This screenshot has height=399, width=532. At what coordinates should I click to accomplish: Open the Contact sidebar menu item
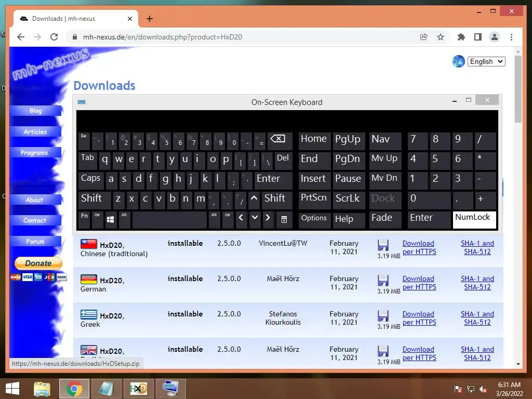click(x=36, y=220)
